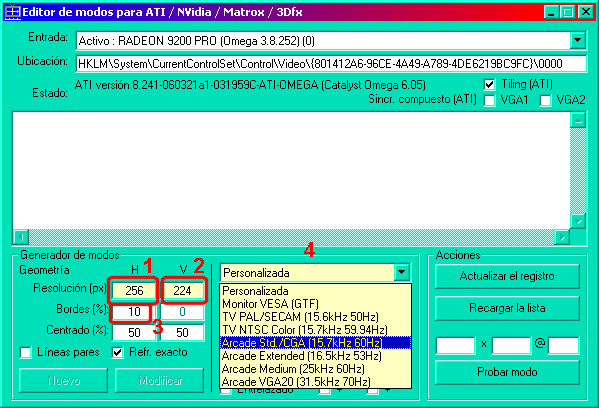Click the horizontal scroll left arrow
Screen dimensions: 599x408
point(21,237)
